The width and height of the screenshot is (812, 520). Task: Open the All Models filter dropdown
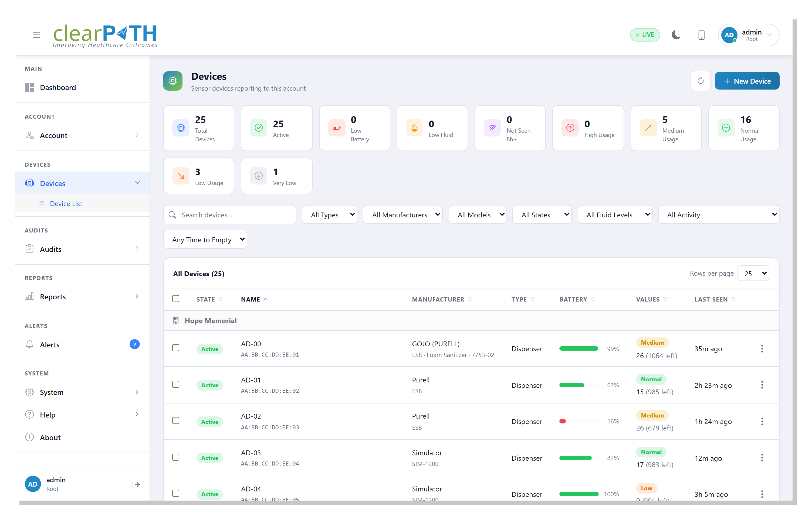coord(478,215)
